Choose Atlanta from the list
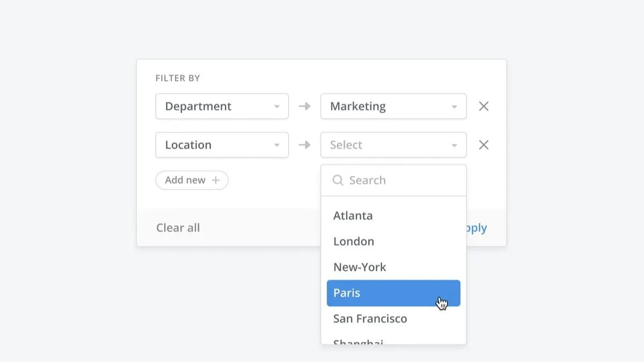644x362 pixels. [353, 216]
